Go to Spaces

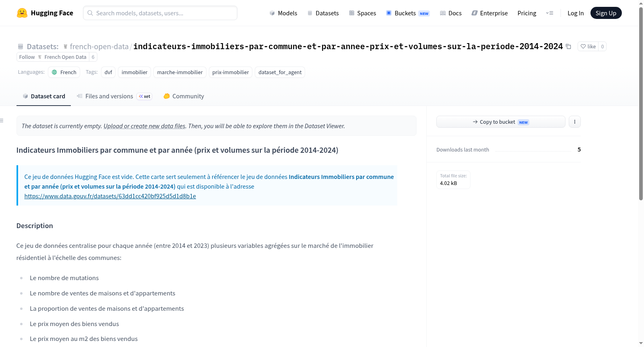[362, 13]
